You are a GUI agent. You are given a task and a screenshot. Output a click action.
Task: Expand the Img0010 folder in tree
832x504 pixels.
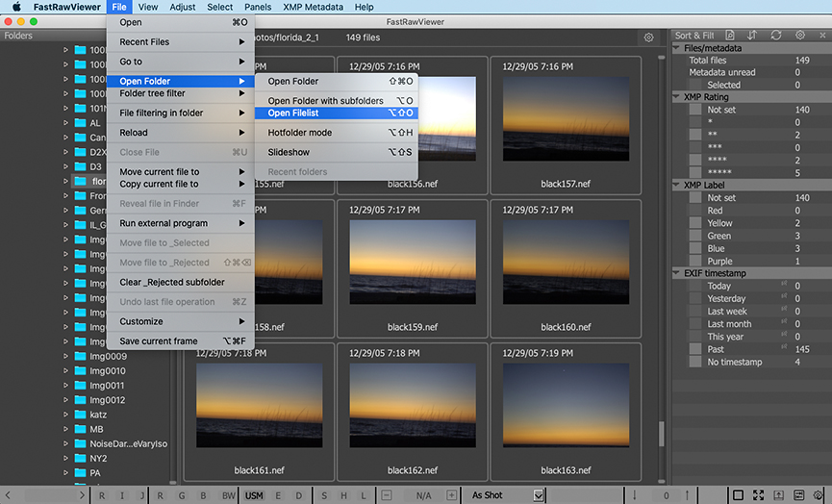[x=66, y=371]
